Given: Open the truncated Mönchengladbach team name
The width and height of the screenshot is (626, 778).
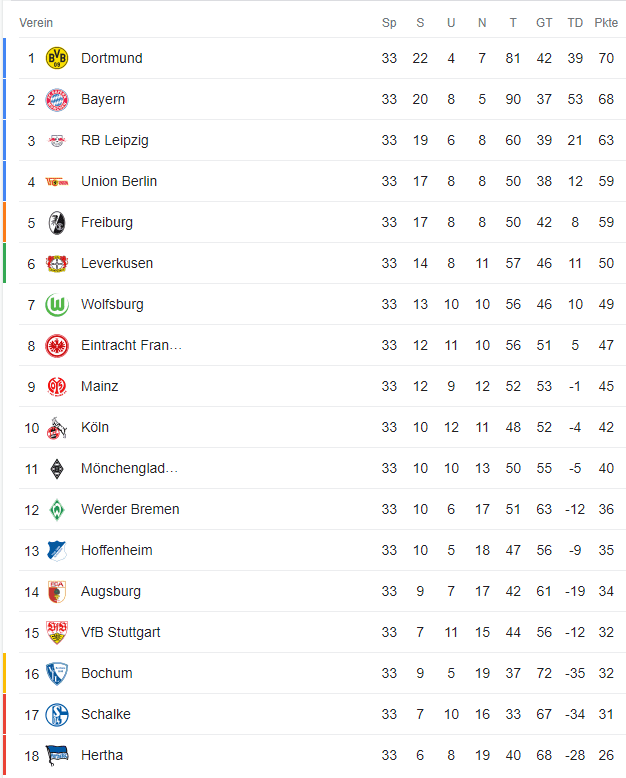Looking at the screenshot, I should [x=129, y=469].
